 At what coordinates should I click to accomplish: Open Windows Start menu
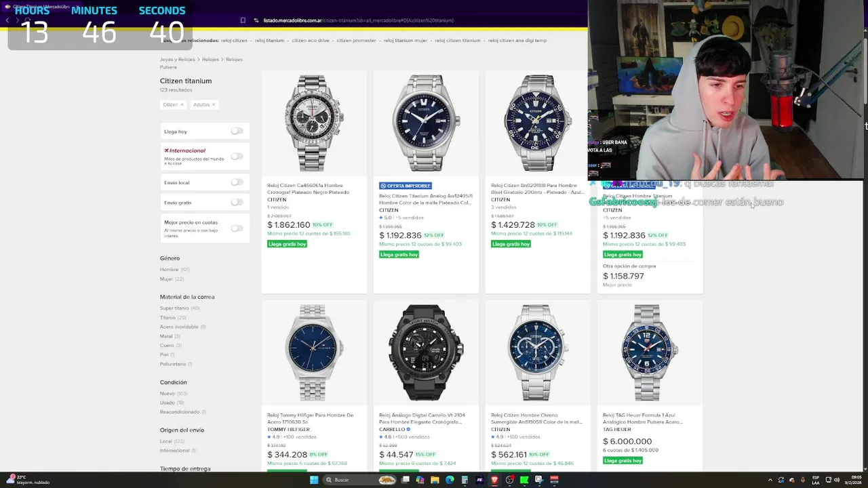[314, 480]
